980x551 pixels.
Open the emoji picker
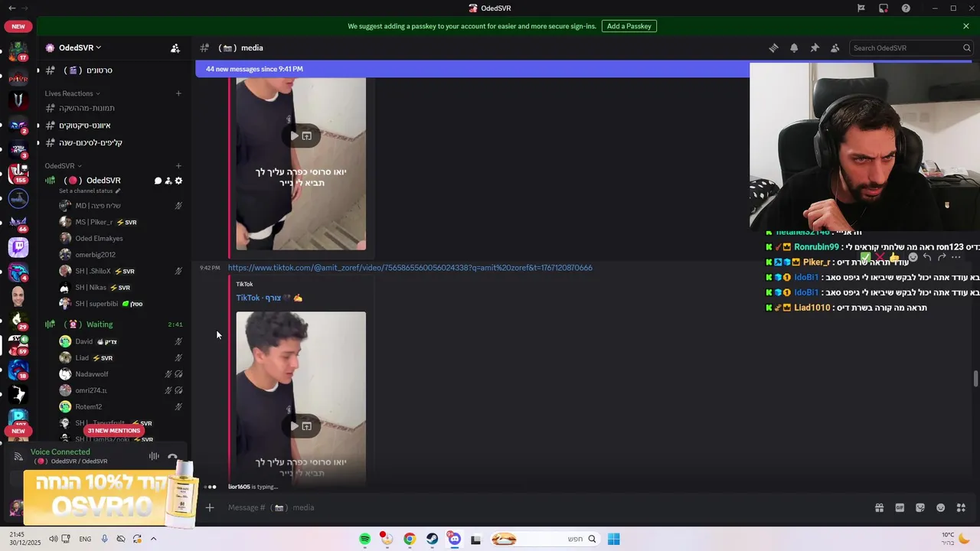[941, 507]
